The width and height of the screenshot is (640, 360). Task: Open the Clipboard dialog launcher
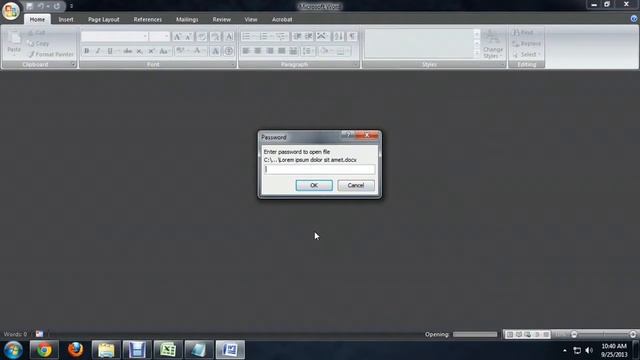[73, 64]
